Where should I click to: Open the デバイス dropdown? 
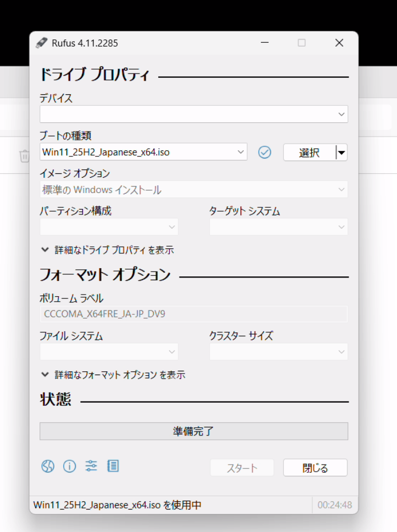click(x=193, y=114)
